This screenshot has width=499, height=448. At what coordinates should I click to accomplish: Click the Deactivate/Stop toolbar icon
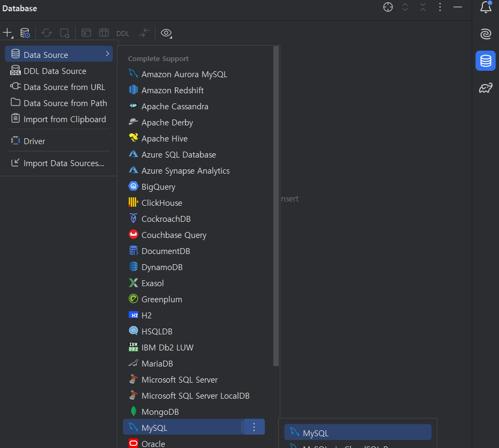pyautogui.click(x=65, y=33)
